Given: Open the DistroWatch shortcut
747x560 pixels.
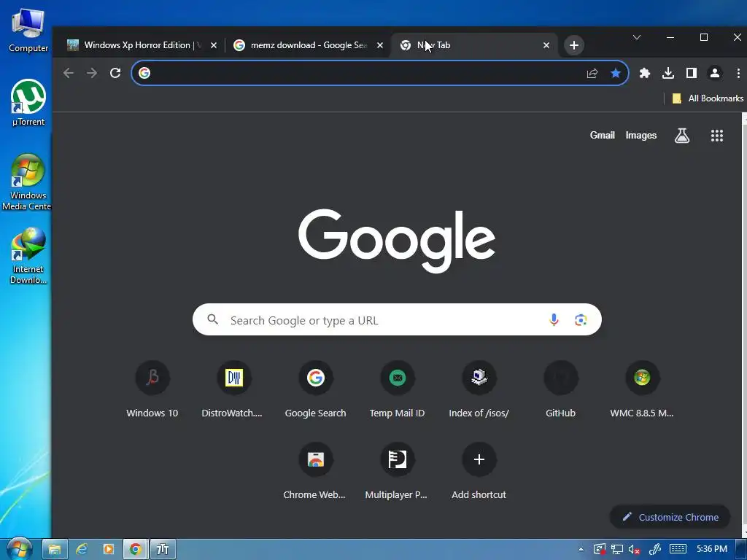Looking at the screenshot, I should point(233,390).
